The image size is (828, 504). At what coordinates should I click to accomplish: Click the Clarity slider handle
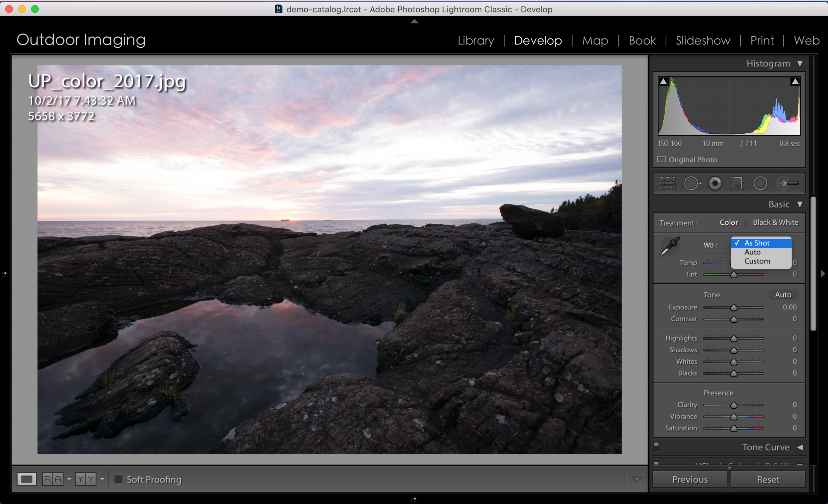coord(734,405)
